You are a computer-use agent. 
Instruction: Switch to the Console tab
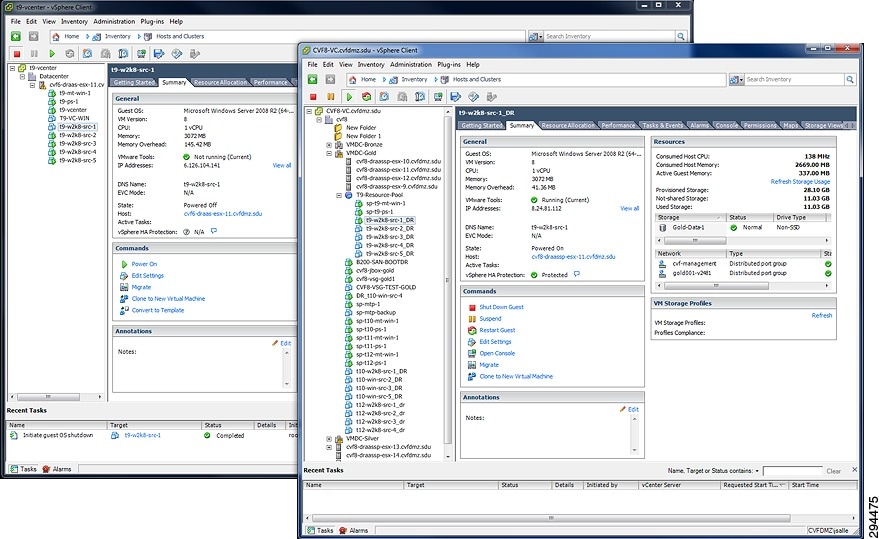(x=727, y=126)
